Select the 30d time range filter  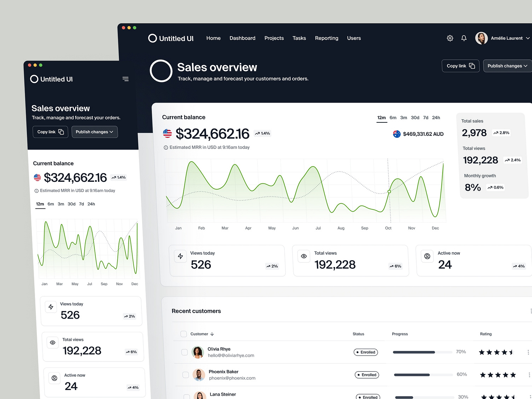pos(415,117)
